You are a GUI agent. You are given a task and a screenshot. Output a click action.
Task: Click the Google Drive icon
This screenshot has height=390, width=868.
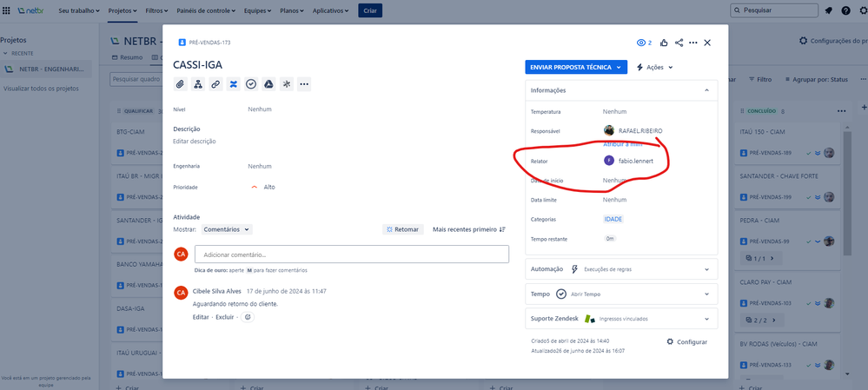click(x=268, y=84)
